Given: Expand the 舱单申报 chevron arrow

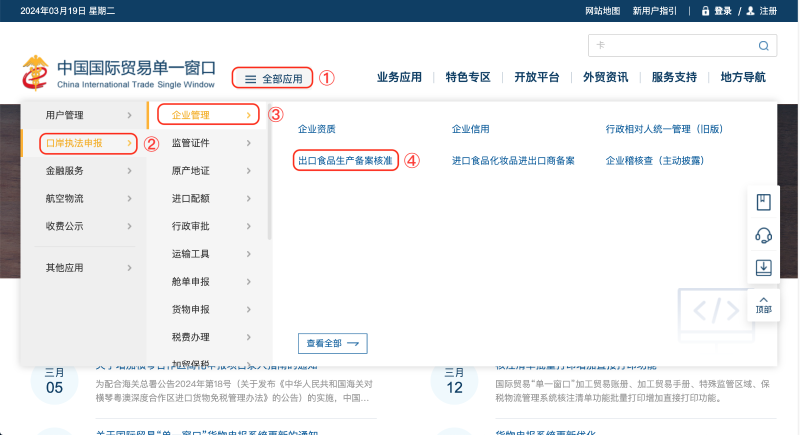Looking at the screenshot, I should tap(249, 282).
